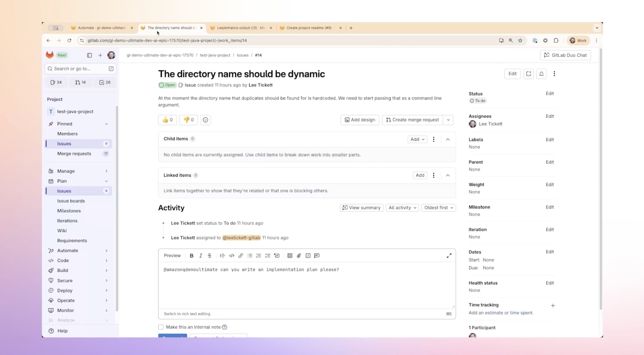The image size is (644, 355).
Task: Switch to rich text editing
Action: (x=187, y=314)
